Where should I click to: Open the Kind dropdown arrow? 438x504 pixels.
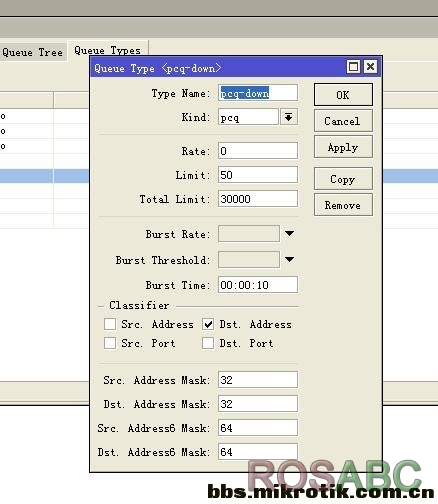pos(289,117)
